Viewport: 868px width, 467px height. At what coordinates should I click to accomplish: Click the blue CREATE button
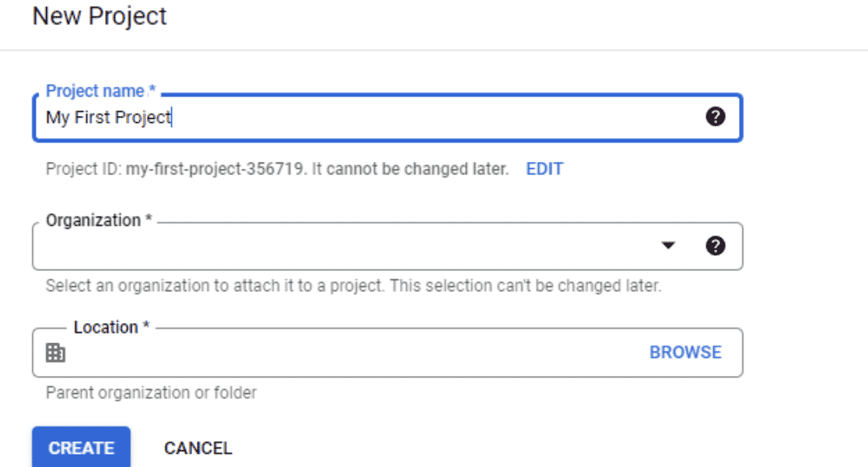click(x=81, y=448)
